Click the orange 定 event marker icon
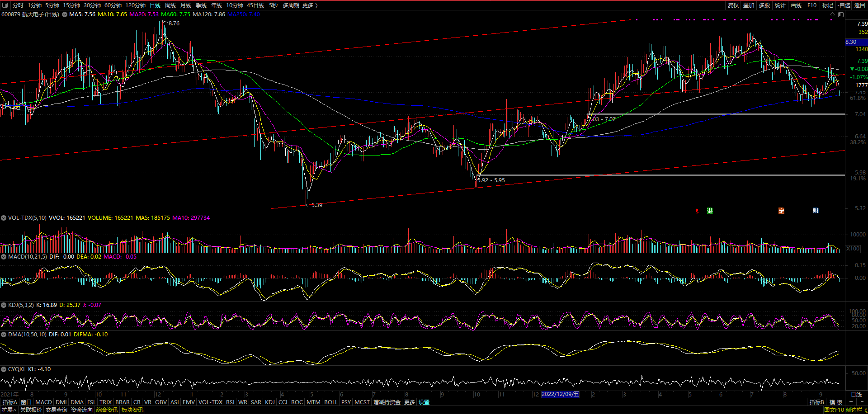868x415 pixels. pyautogui.click(x=781, y=211)
